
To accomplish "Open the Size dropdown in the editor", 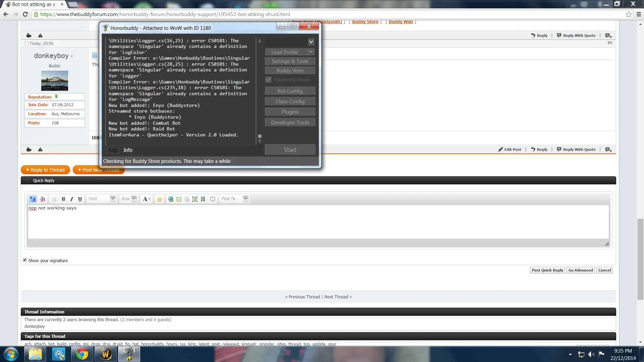I will [x=129, y=199].
